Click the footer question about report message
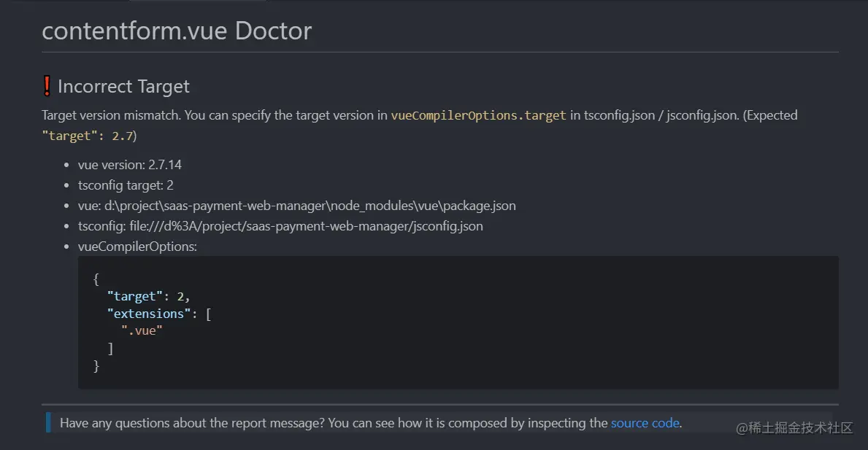This screenshot has width=868, height=450. (x=371, y=423)
